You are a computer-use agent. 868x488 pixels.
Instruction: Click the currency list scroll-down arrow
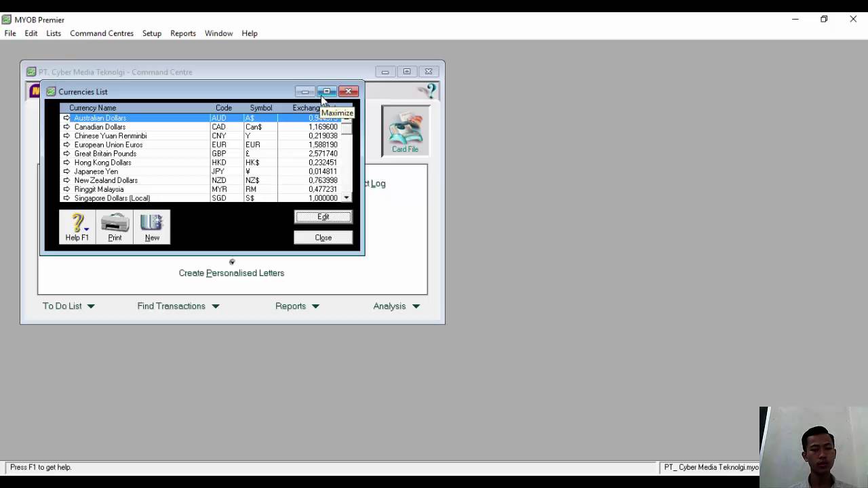(x=347, y=198)
